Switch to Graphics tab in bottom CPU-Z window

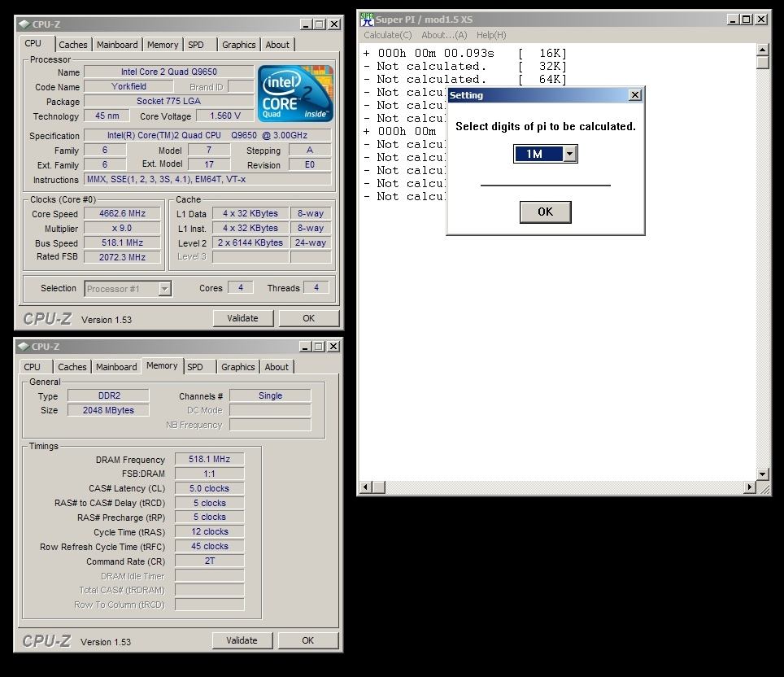(237, 367)
